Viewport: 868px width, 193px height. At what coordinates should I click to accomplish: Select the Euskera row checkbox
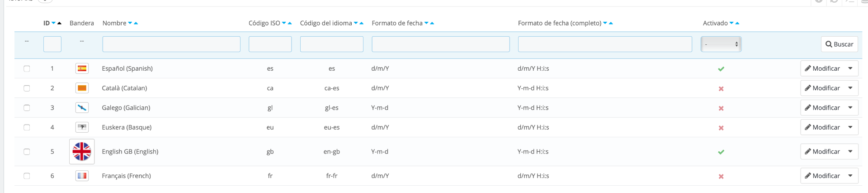pyautogui.click(x=27, y=127)
